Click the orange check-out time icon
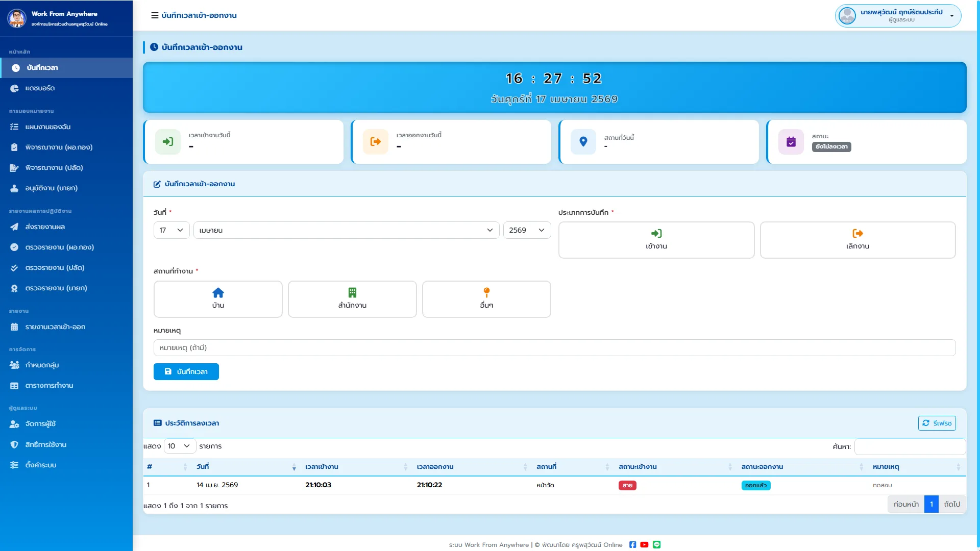 point(376,142)
